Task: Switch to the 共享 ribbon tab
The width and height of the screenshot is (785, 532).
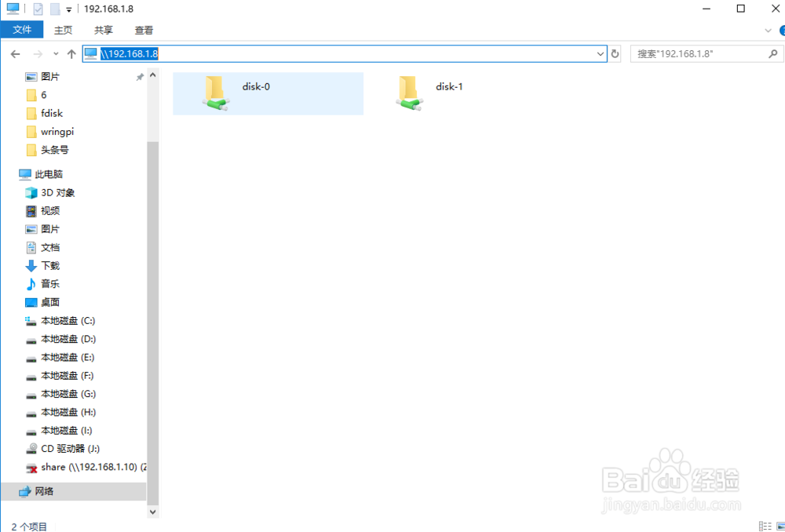Action: click(x=104, y=30)
